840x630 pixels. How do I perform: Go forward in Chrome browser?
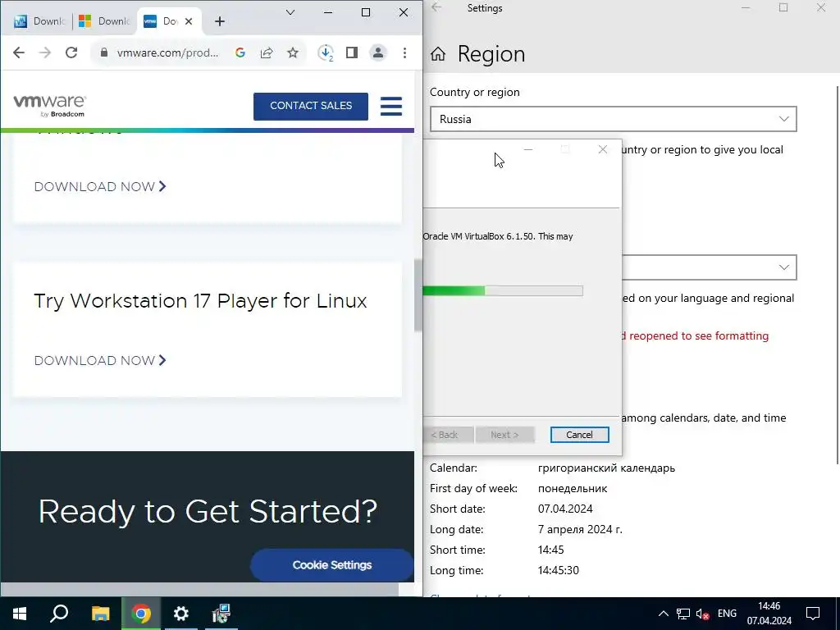click(45, 52)
